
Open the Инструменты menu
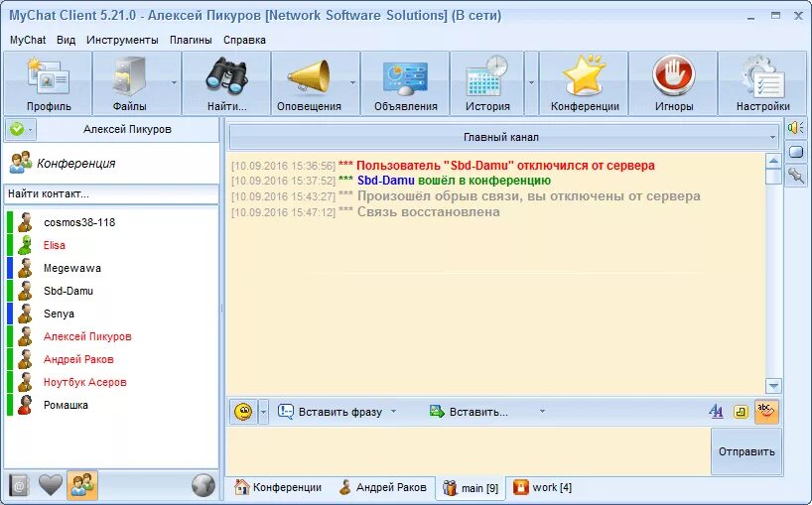tap(122, 40)
